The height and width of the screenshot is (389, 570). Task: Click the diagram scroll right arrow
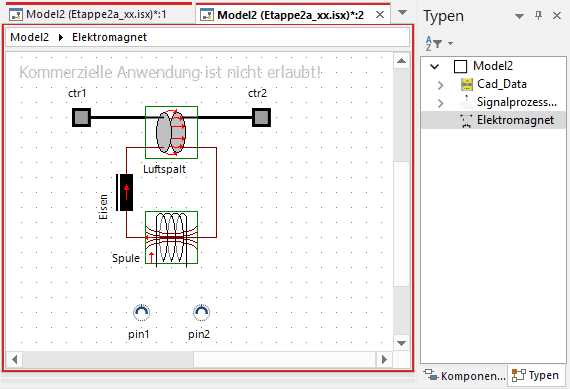click(384, 360)
